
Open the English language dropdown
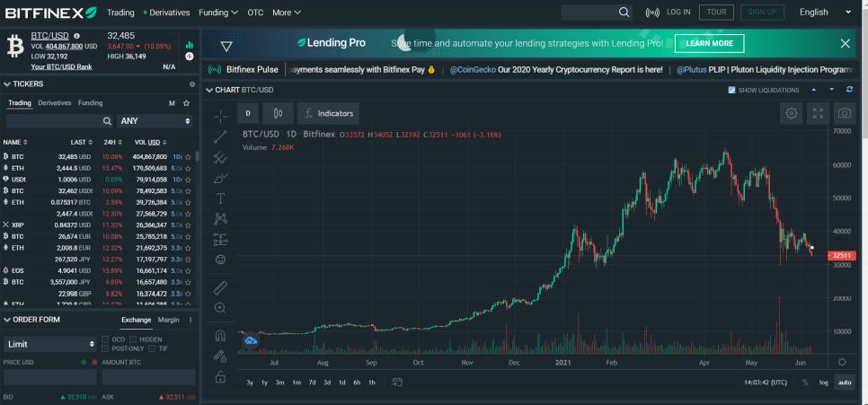click(x=826, y=13)
